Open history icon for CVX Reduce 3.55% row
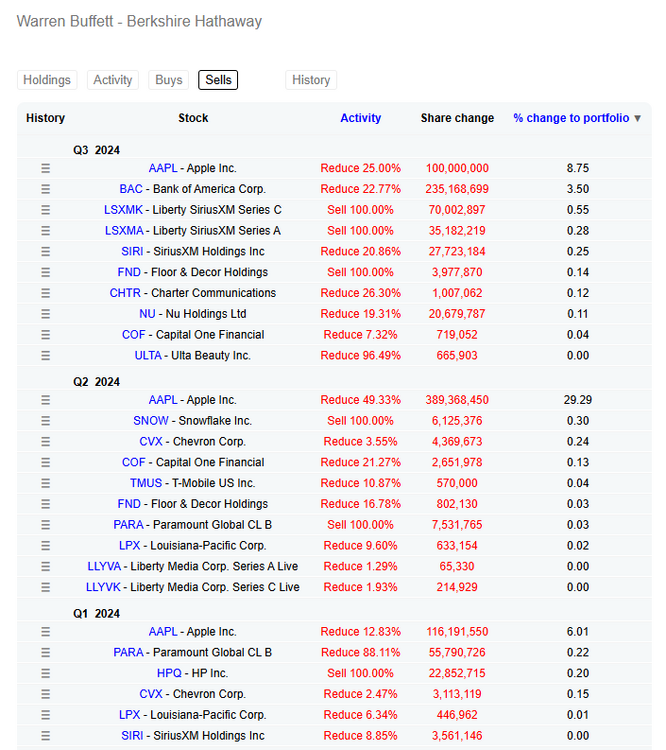The image size is (666, 750). (45, 441)
